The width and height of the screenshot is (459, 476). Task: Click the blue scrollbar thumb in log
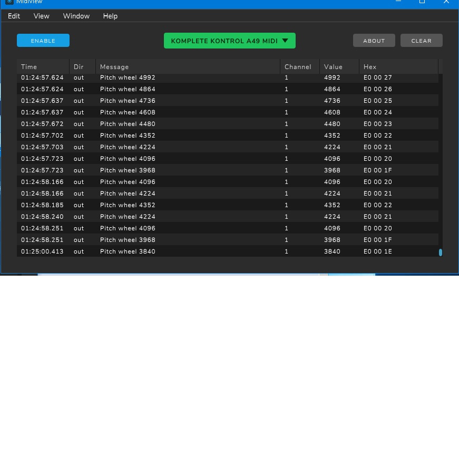(x=441, y=252)
